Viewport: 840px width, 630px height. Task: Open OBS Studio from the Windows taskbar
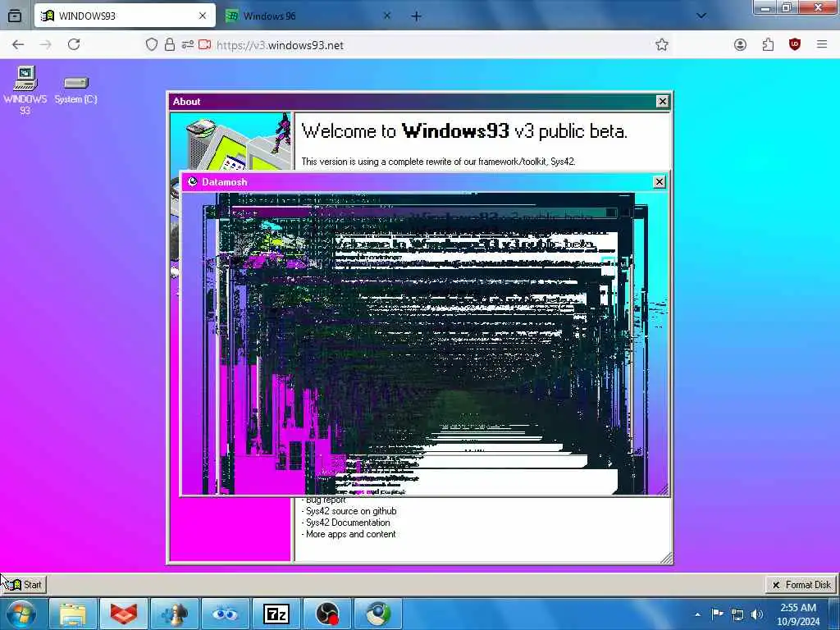click(327, 614)
